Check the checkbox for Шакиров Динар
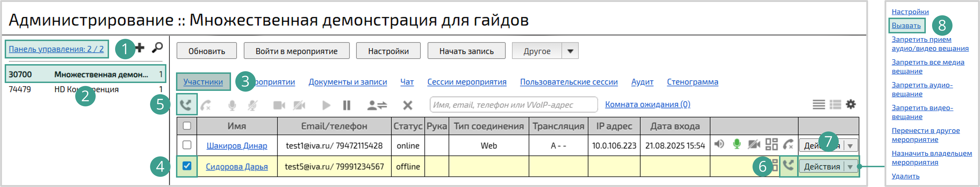 (187, 145)
